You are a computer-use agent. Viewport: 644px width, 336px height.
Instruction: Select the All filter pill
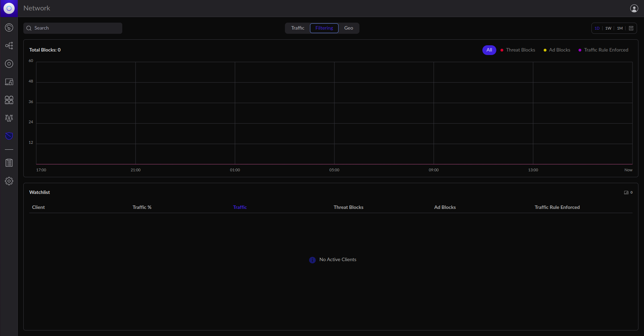click(x=489, y=50)
